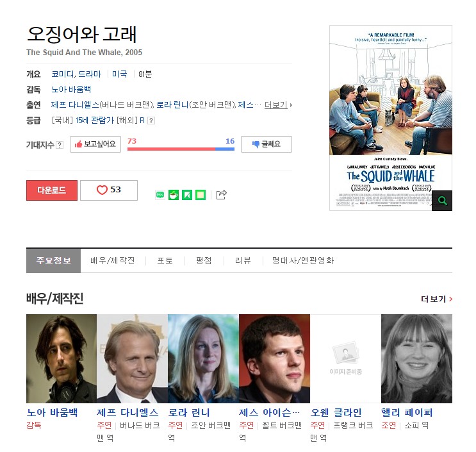Toggle the heart like button showing 53
The height and width of the screenshot is (452, 476).
pyautogui.click(x=109, y=190)
